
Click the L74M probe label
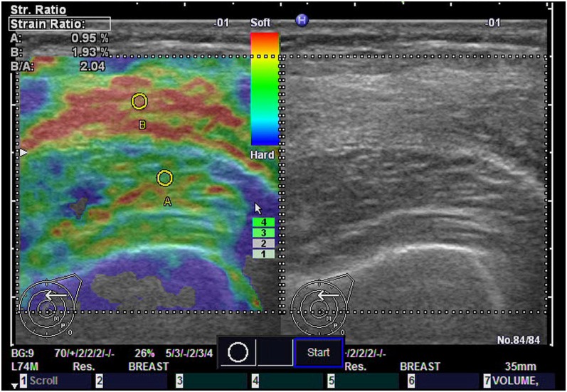[x=25, y=366]
